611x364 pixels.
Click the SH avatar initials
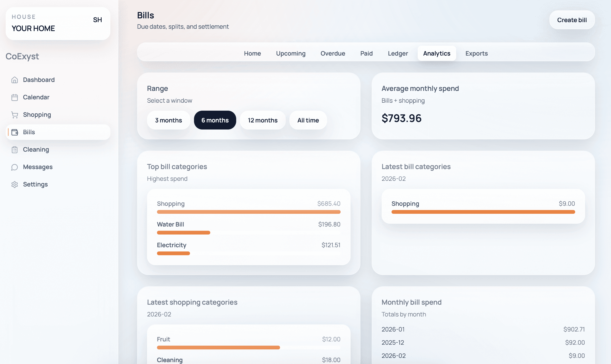pyautogui.click(x=97, y=20)
